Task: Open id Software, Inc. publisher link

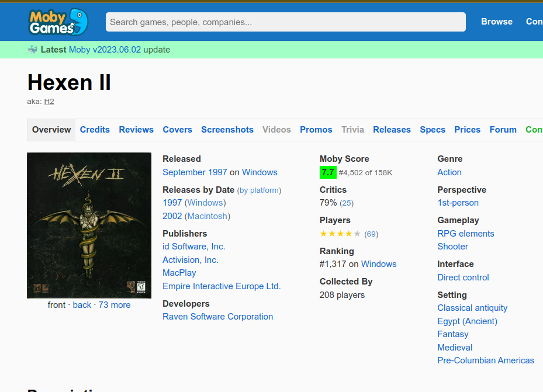Action: coord(194,247)
